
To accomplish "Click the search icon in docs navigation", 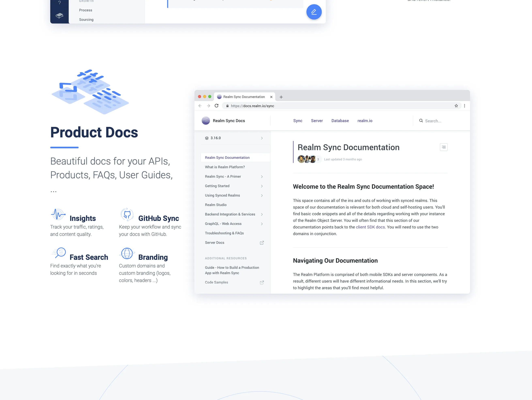I will 421,121.
